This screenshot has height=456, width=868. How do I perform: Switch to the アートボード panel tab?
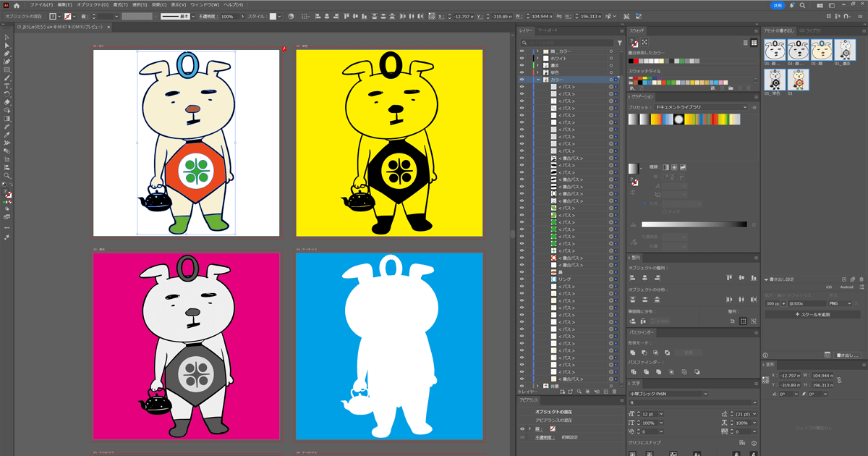pos(548,31)
